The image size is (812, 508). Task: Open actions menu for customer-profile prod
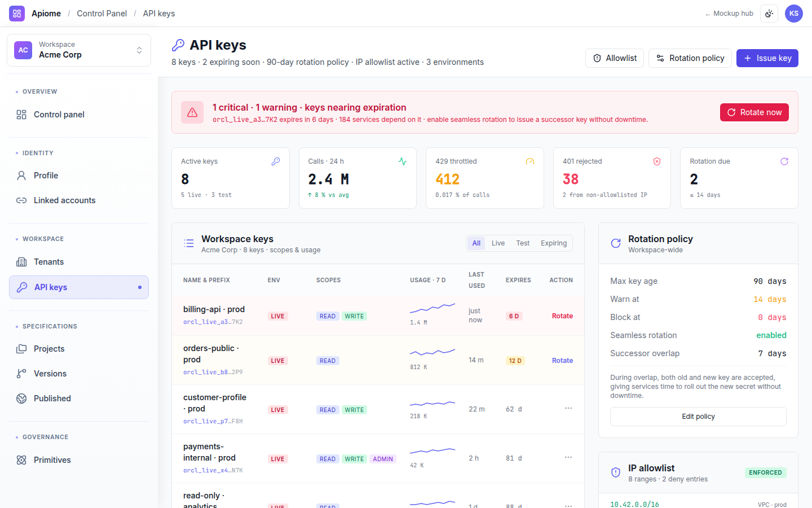click(568, 408)
